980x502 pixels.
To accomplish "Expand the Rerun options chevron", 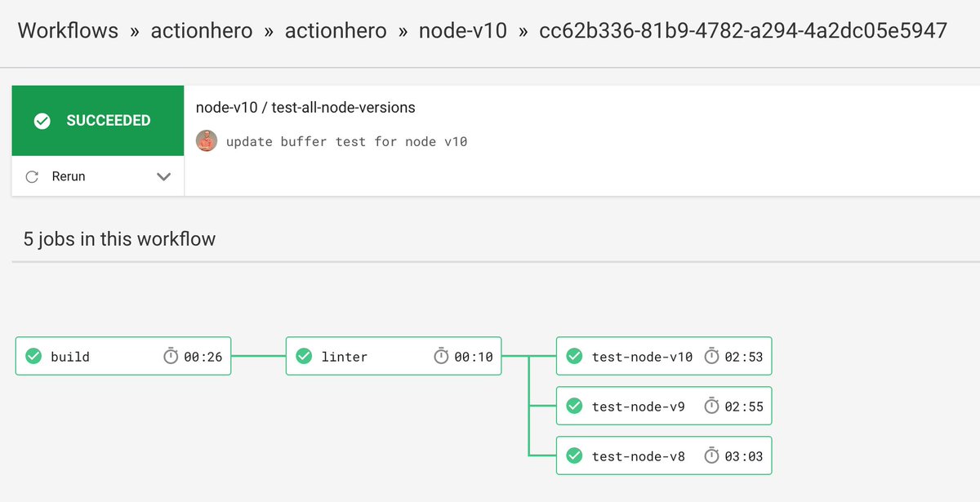I will (163, 177).
